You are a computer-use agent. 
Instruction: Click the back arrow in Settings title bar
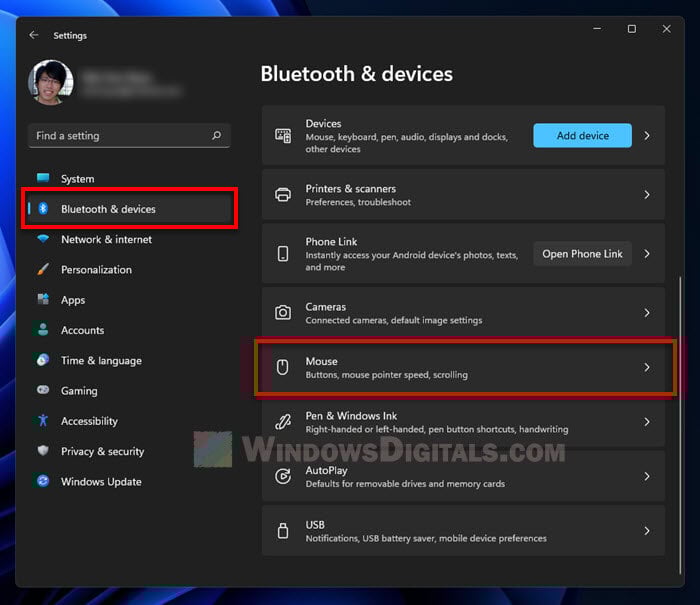coord(34,35)
